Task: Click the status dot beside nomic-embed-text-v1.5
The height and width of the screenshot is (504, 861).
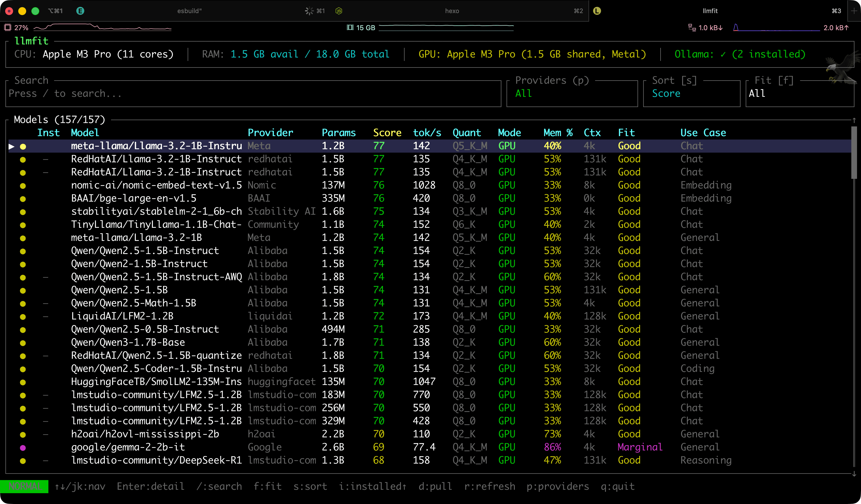Action: [23, 186]
